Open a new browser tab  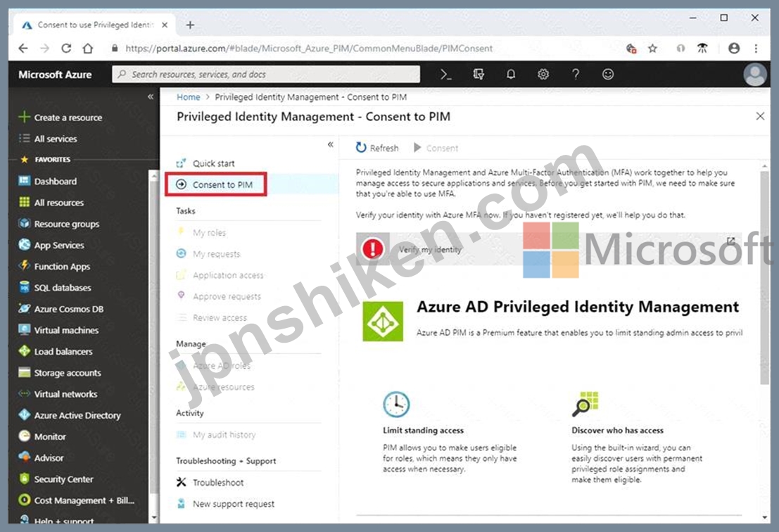click(x=190, y=25)
